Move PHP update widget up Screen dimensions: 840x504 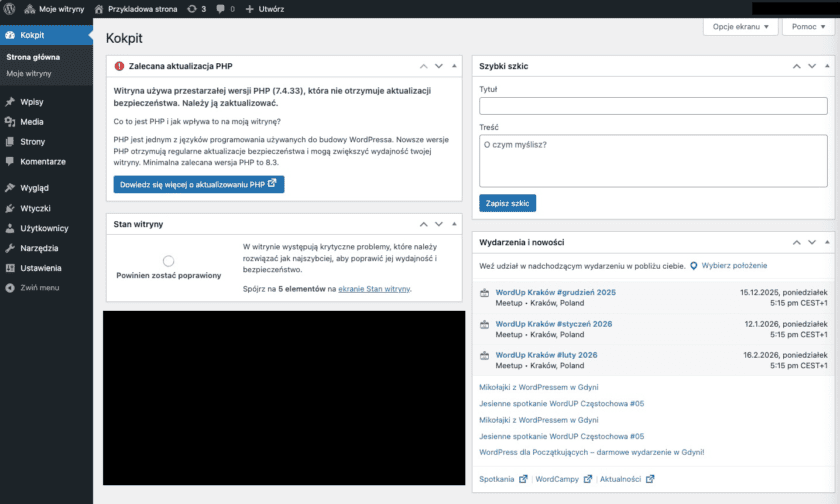(x=423, y=66)
